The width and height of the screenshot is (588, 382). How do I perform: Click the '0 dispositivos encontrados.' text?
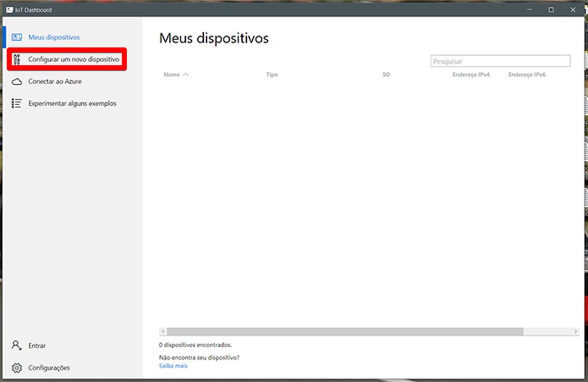click(x=195, y=345)
